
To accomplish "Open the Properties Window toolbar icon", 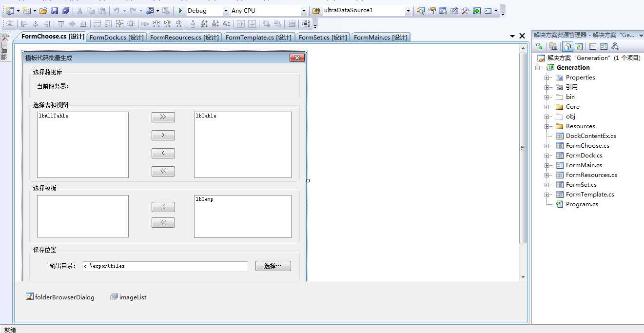I will [x=431, y=11].
